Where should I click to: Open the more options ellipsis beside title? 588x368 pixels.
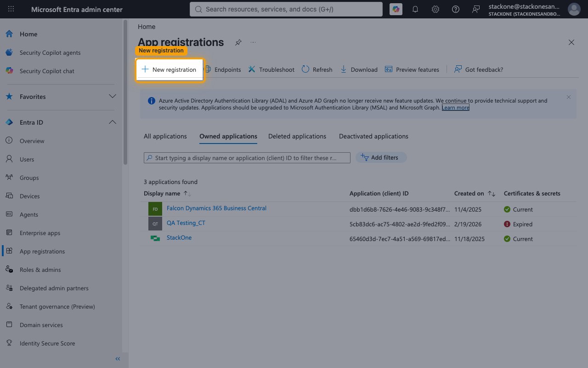point(253,42)
